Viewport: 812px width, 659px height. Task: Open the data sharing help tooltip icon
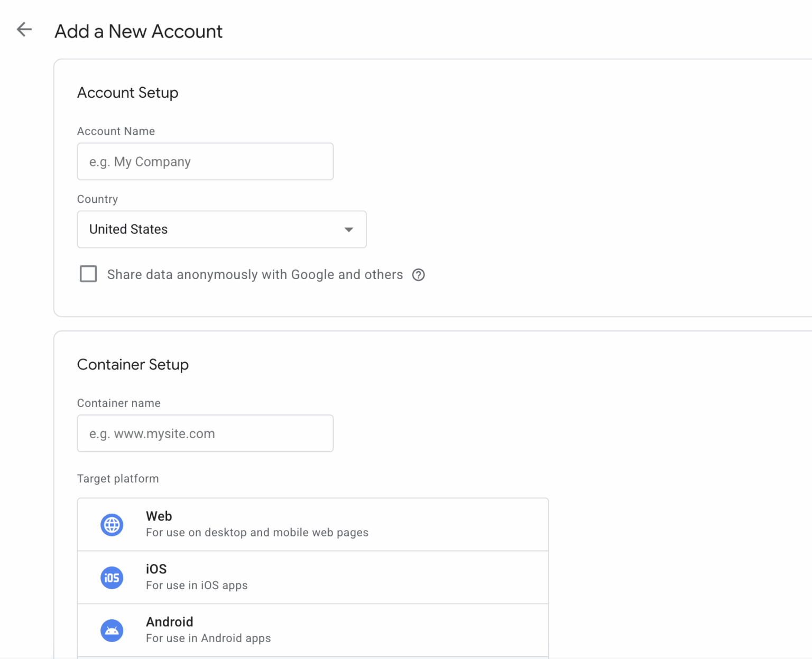(418, 275)
